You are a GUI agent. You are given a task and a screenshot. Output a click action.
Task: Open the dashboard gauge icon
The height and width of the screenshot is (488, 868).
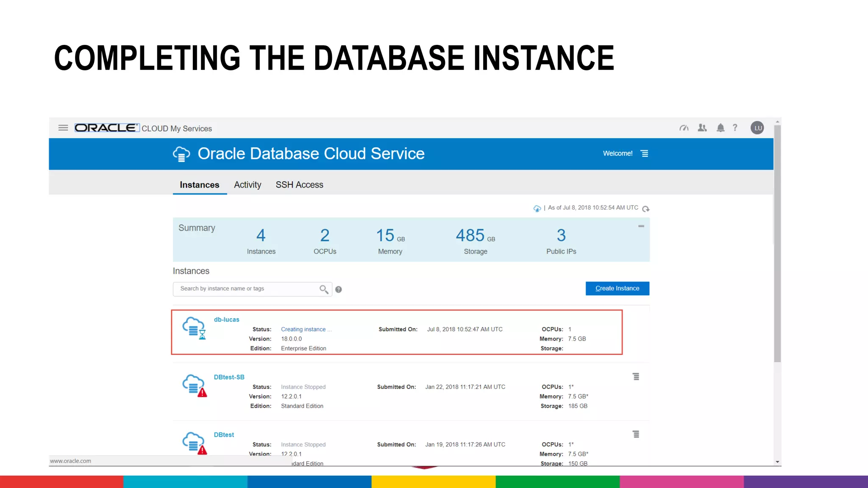(684, 128)
